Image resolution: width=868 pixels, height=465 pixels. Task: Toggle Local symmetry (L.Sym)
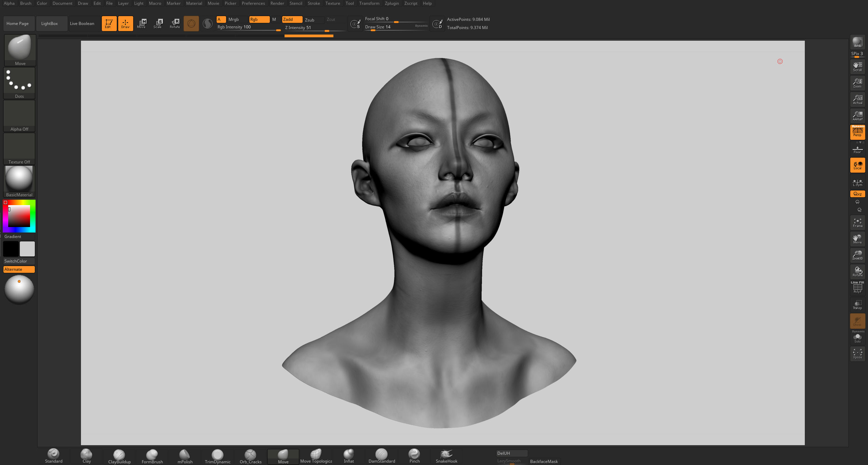pos(857,183)
